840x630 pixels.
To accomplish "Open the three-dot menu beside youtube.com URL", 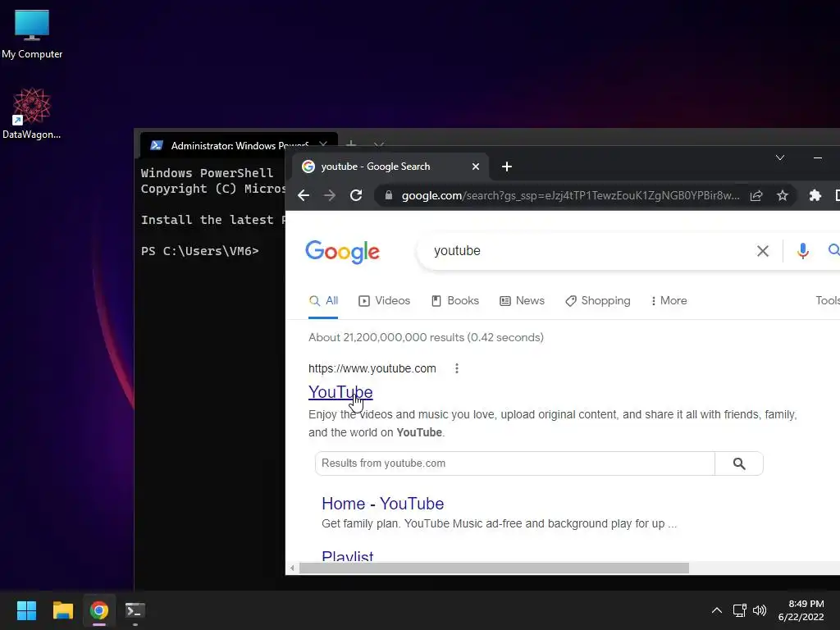I will point(456,368).
